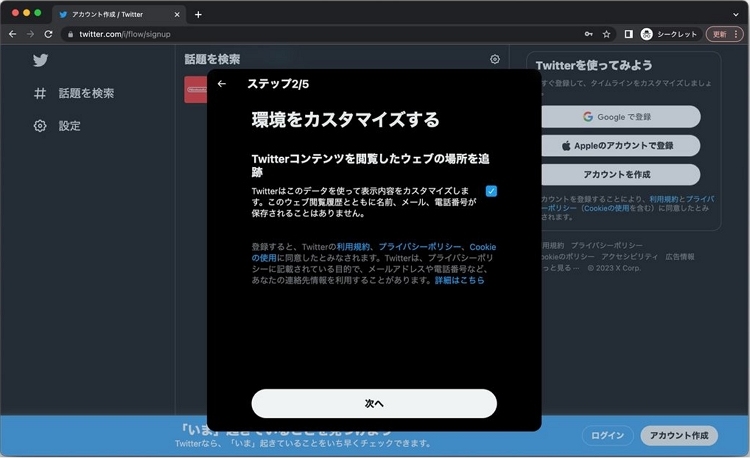The width and height of the screenshot is (750, 458).
Task: Open the プライバシーポリシー link in dialog
Action: pyautogui.click(x=419, y=247)
